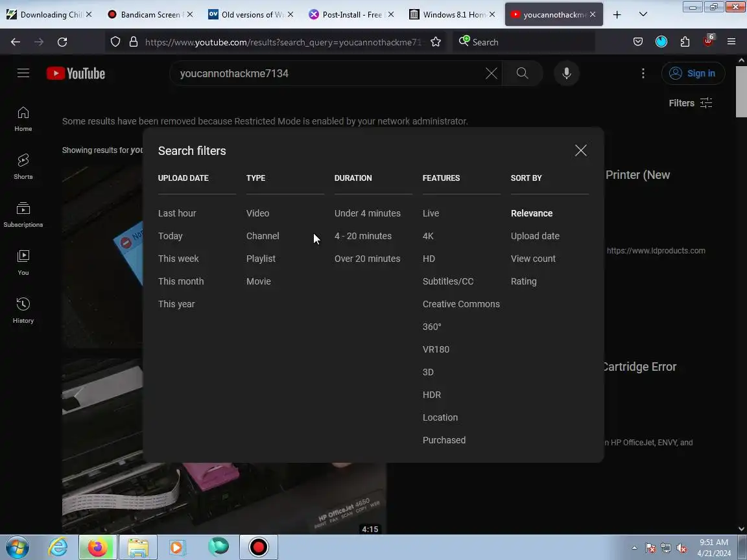Start voice search with microphone icon
This screenshot has width=747, height=560.
(x=567, y=73)
